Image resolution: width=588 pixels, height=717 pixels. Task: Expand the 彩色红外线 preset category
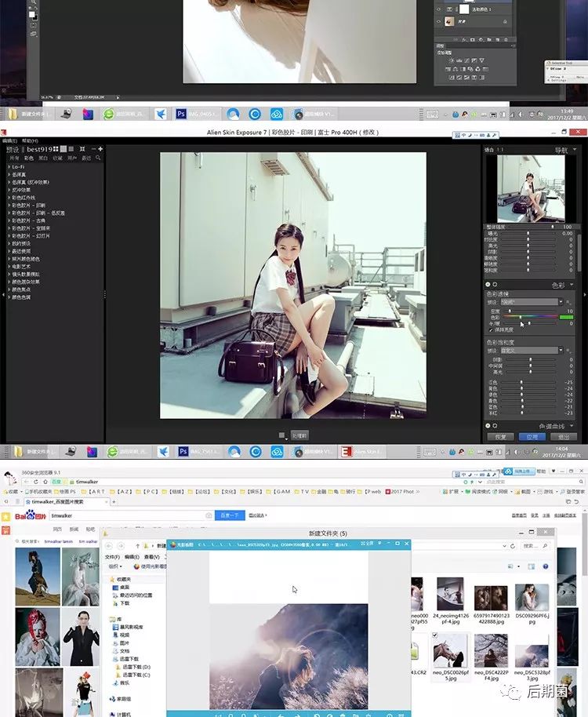click(x=9, y=198)
